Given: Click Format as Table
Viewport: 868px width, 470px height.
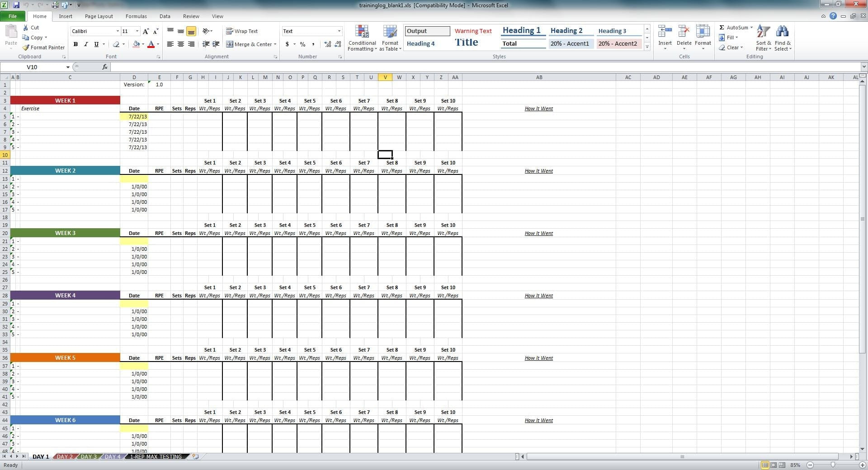Looking at the screenshot, I should [389, 38].
